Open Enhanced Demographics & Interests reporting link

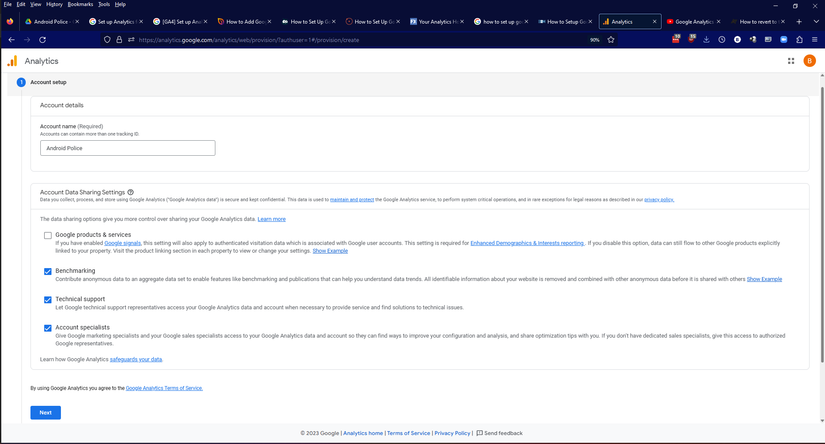(x=527, y=243)
